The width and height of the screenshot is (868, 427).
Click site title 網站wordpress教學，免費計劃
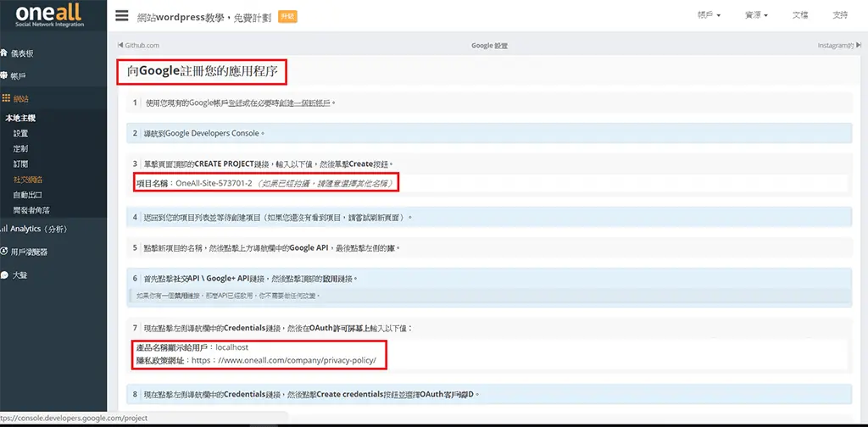204,17
